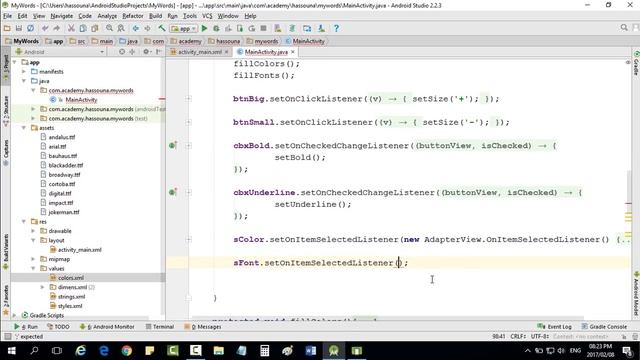
Task: Click the Help question mark icon
Action: coord(336,28)
